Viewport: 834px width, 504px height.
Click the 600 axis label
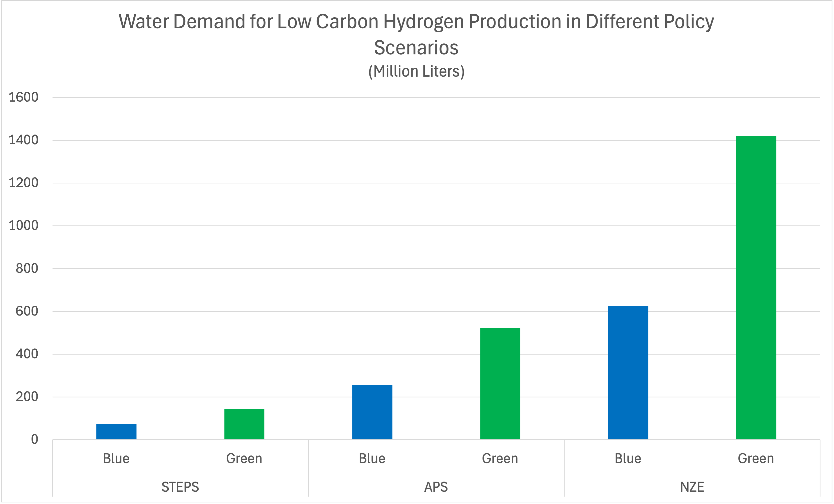point(27,311)
